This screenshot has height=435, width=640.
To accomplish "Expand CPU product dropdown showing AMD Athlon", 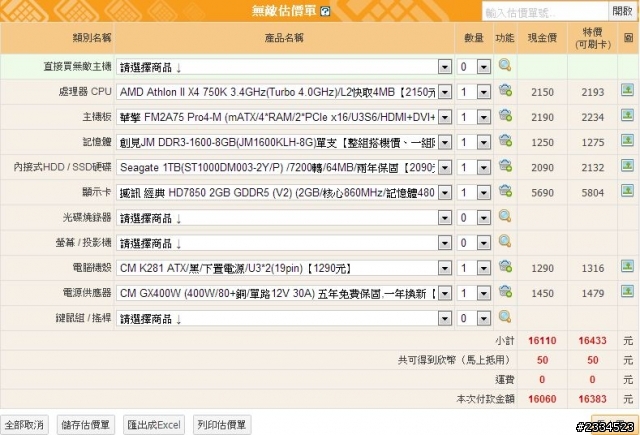I will click(445, 92).
